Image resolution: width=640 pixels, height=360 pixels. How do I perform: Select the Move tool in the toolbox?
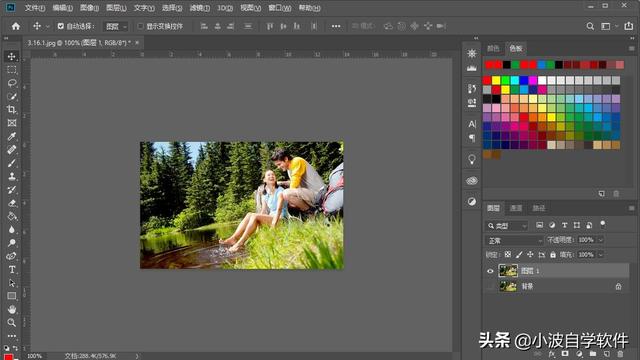tap(11, 56)
